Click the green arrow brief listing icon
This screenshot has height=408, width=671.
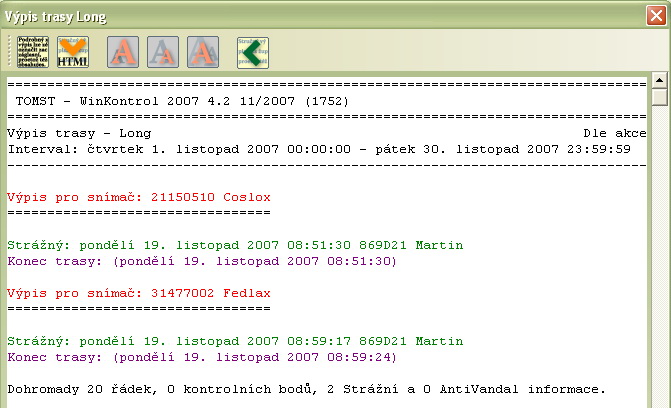(x=252, y=51)
